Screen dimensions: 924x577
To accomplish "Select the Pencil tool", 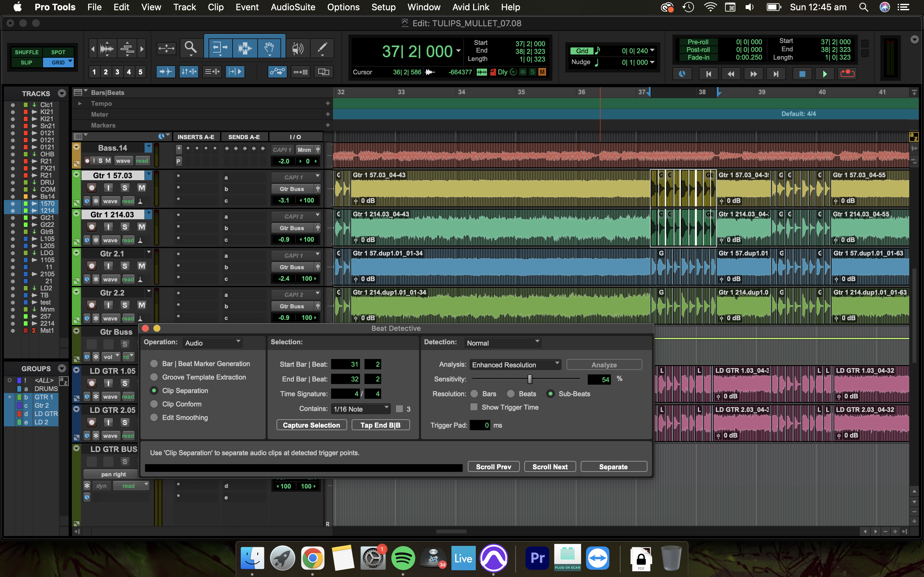I will (x=322, y=48).
